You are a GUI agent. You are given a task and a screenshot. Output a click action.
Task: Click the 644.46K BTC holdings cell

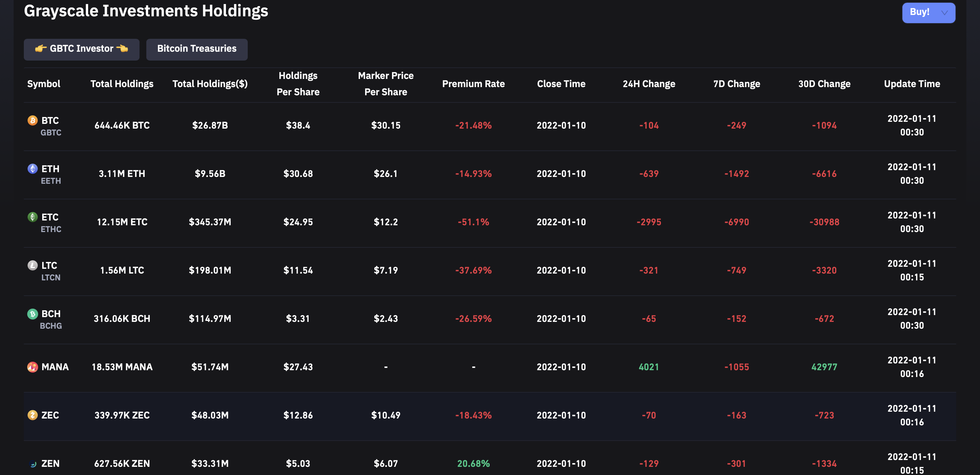click(x=122, y=126)
